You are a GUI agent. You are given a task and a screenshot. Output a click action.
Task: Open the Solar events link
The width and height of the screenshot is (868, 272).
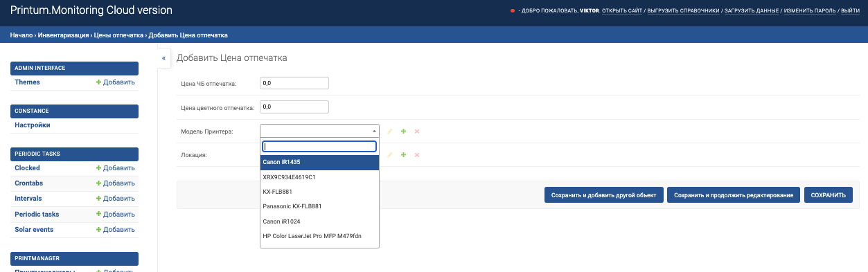34,230
